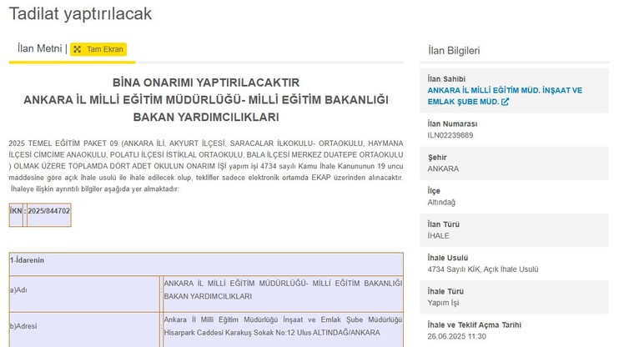Click the İhale Usulü label
This screenshot has width=644, height=347.
[448, 258]
